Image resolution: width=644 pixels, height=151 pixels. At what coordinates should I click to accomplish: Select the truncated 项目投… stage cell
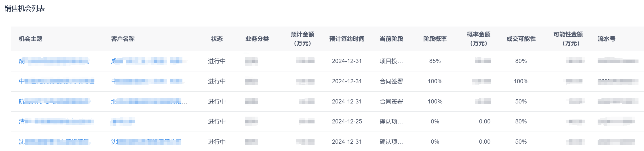tap(392, 61)
